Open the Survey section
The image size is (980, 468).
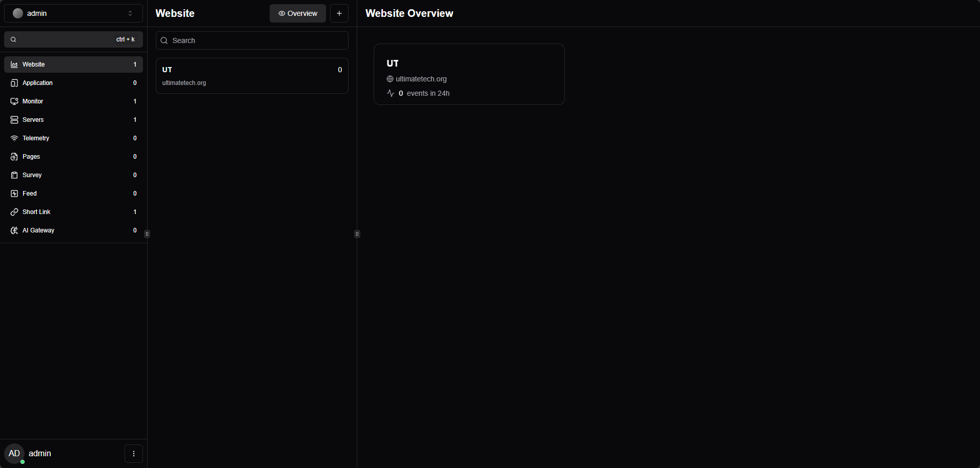[x=73, y=175]
